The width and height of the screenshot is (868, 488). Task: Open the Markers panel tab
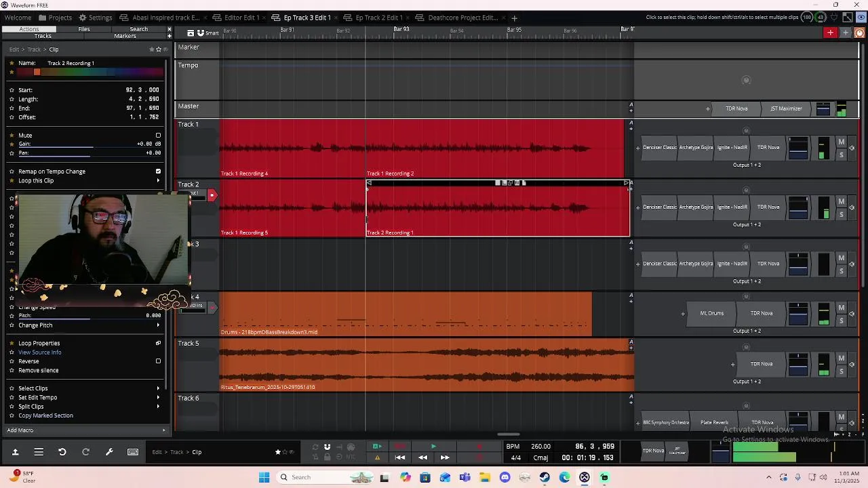tap(125, 36)
